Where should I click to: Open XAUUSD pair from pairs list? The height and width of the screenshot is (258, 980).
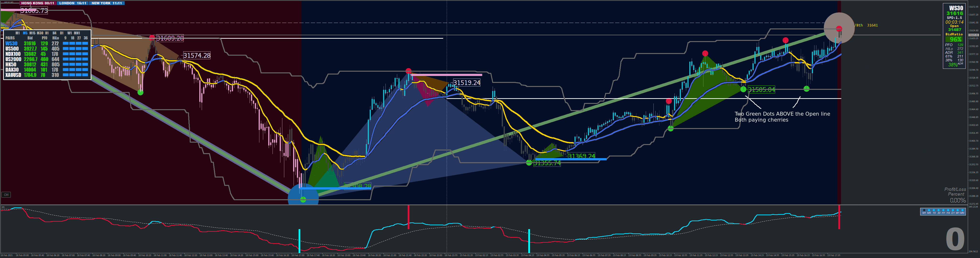(x=13, y=75)
